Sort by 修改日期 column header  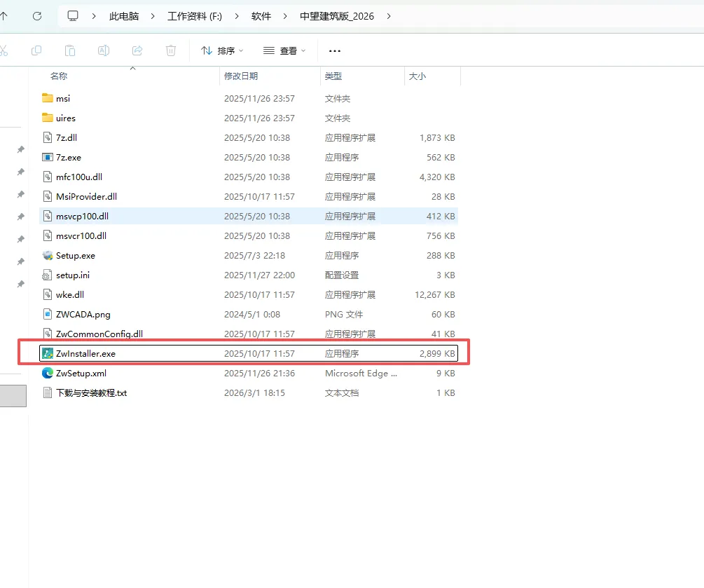tap(241, 76)
